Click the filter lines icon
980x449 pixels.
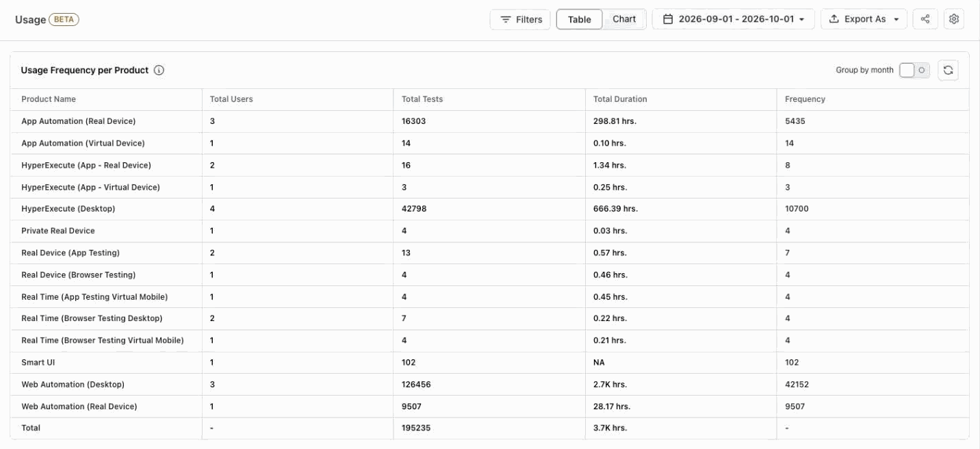click(506, 19)
